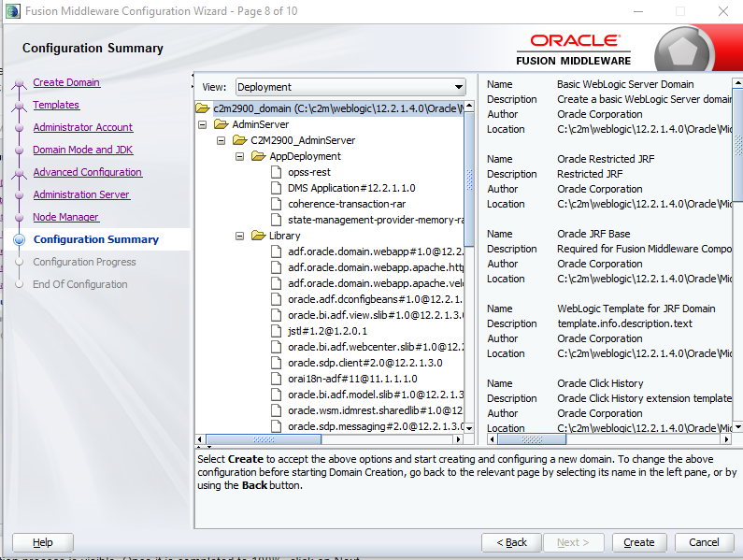Click the file icon beside oracle.bi.adf.model.slib

click(x=276, y=395)
